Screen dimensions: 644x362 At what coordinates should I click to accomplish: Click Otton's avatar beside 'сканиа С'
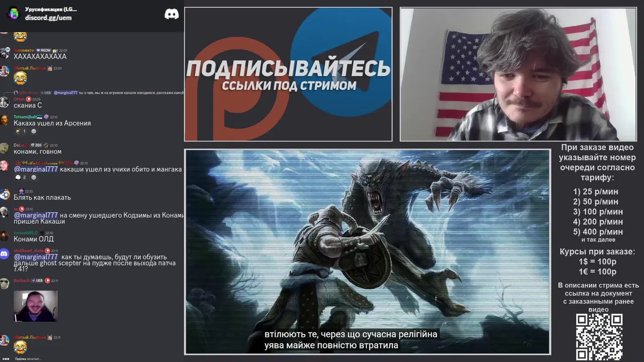[x=5, y=102]
